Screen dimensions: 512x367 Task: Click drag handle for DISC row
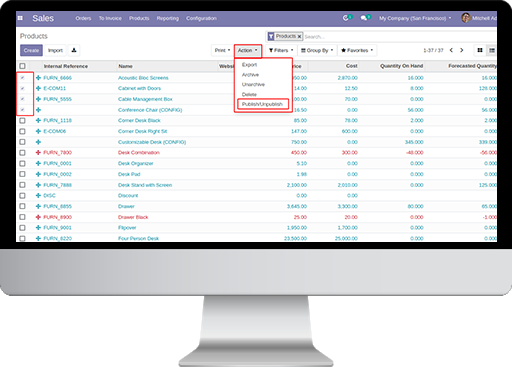pyautogui.click(x=38, y=195)
